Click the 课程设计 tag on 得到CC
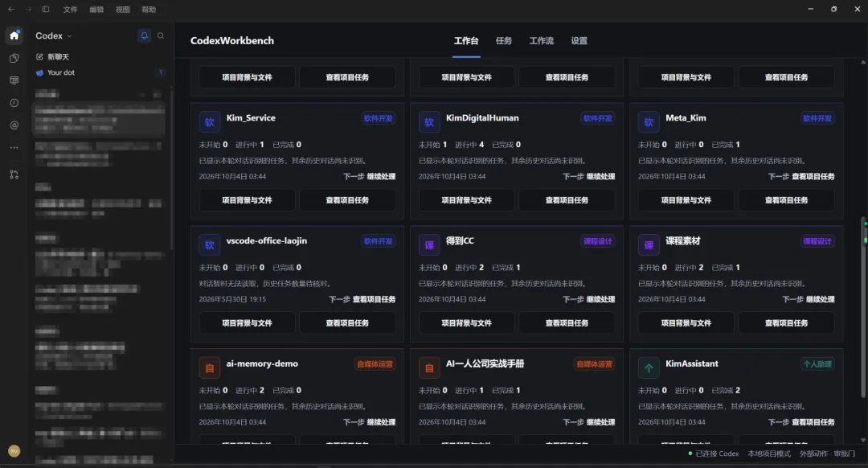The height and width of the screenshot is (468, 868). 598,241
